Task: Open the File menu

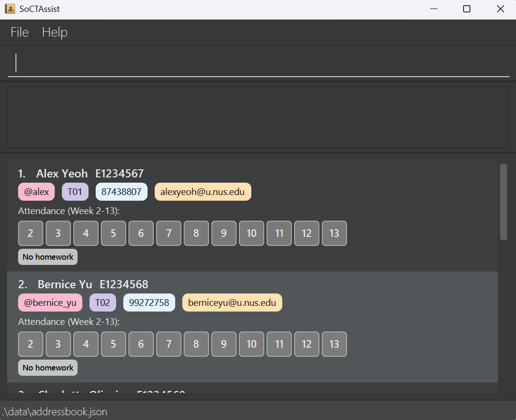Action: (x=20, y=32)
